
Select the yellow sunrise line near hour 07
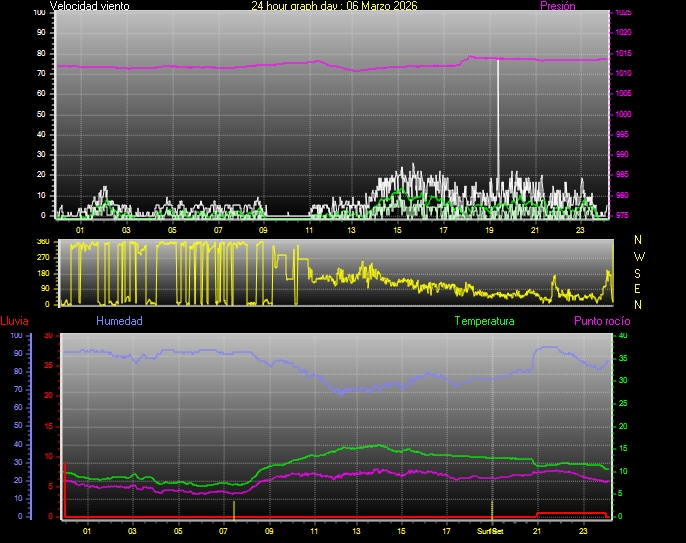click(234, 508)
